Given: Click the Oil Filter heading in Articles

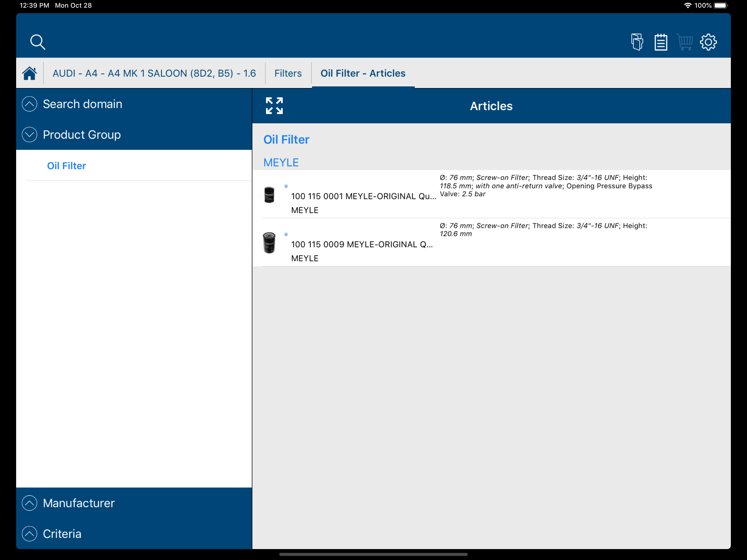Looking at the screenshot, I should 286,139.
